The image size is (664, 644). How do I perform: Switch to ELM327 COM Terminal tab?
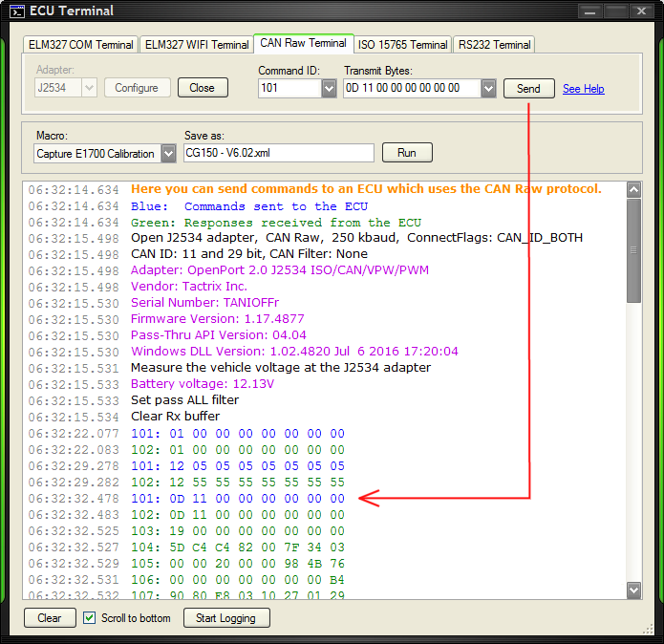[81, 45]
